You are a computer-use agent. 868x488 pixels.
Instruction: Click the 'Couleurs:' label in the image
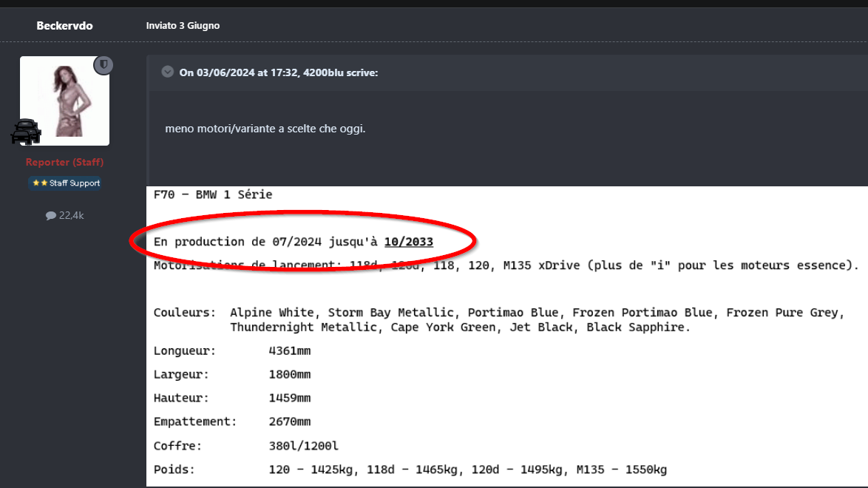(184, 313)
